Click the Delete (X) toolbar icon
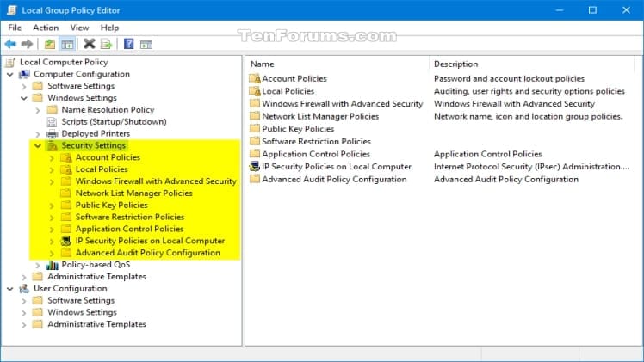 (89, 44)
